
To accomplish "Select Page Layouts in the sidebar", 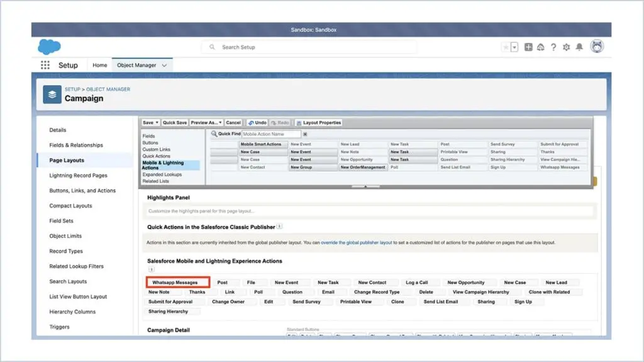I will click(x=67, y=161).
